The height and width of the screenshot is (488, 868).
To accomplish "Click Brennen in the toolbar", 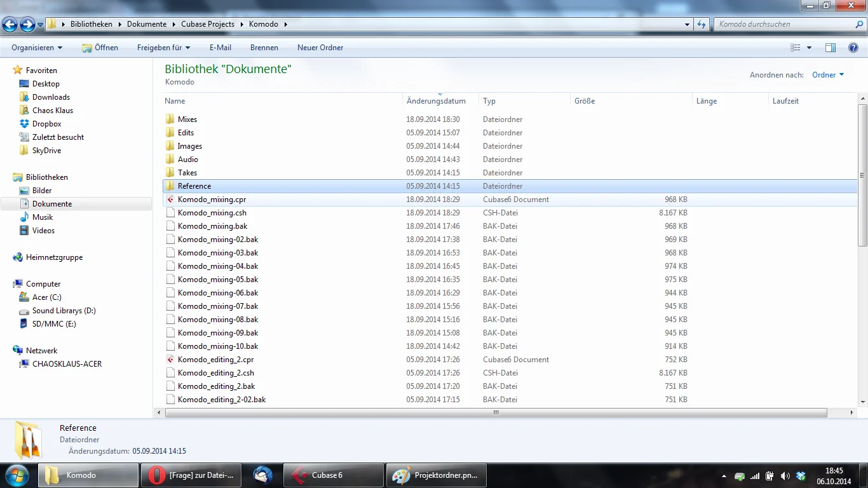I will (x=264, y=48).
